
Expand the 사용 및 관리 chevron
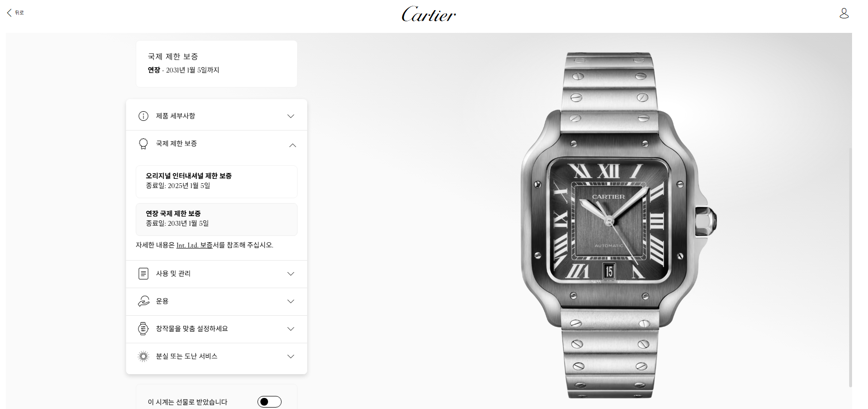291,274
